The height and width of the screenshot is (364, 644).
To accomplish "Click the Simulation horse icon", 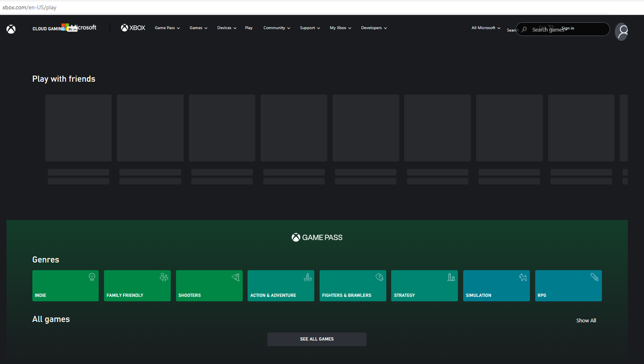I will pyautogui.click(x=523, y=277).
